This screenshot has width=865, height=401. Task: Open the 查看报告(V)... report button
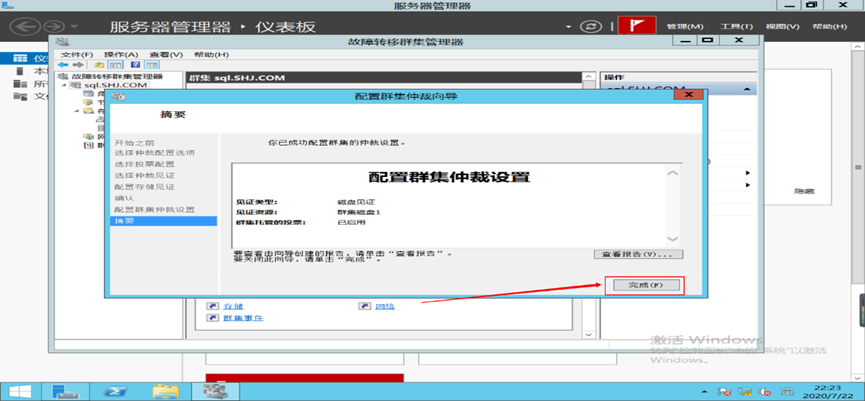click(638, 254)
